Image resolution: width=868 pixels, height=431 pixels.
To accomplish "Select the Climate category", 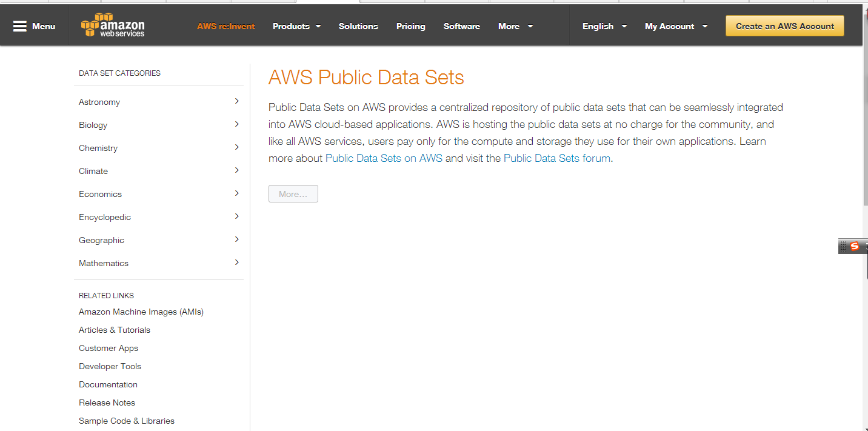I will pyautogui.click(x=93, y=171).
